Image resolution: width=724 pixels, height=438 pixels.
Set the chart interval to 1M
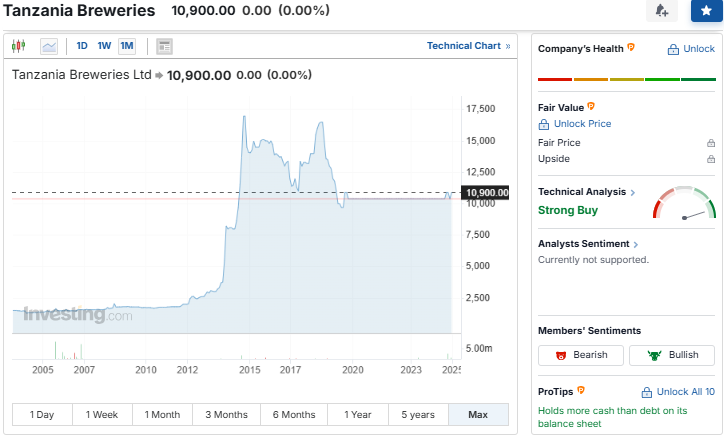pyautogui.click(x=127, y=46)
